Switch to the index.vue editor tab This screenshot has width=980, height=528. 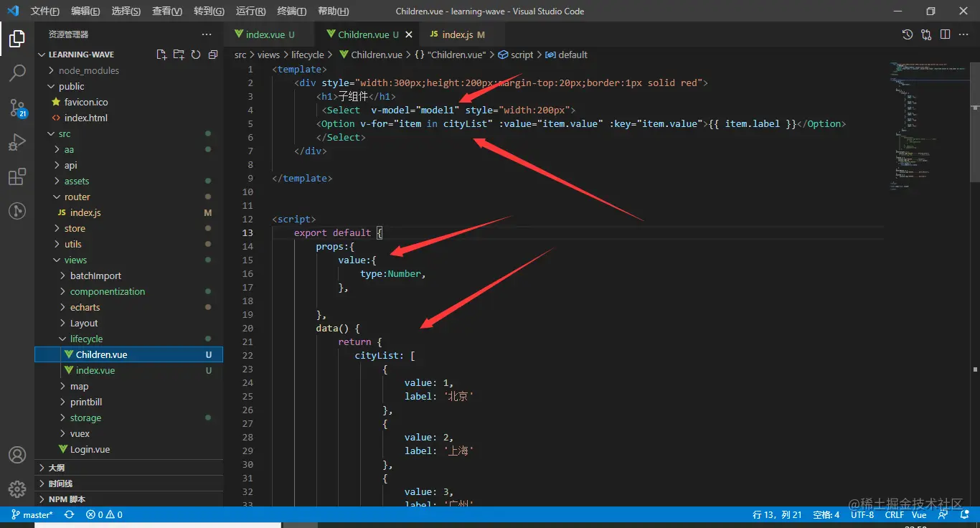[x=270, y=34]
